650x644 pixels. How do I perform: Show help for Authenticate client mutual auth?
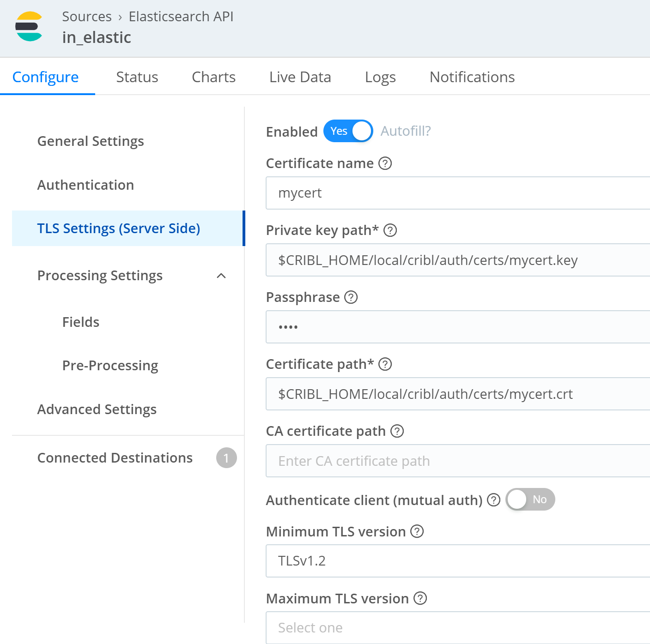pos(494,500)
